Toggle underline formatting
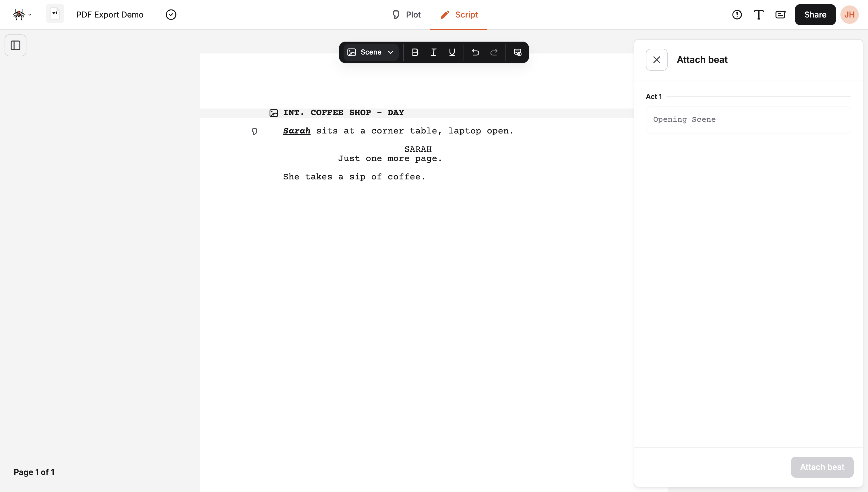 [x=452, y=52]
